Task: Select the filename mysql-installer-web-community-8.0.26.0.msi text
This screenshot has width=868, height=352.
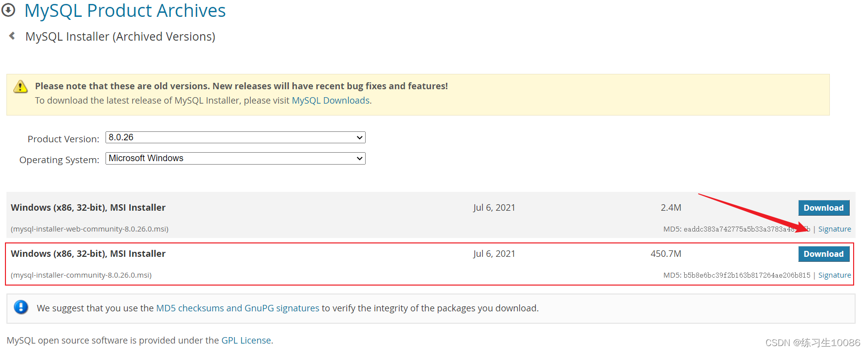Action: [90, 229]
